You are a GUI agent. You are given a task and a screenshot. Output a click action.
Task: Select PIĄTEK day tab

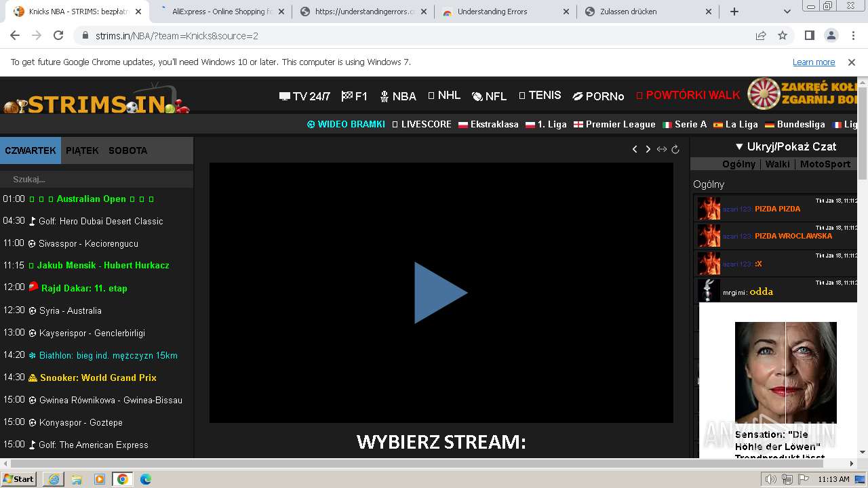coord(82,150)
